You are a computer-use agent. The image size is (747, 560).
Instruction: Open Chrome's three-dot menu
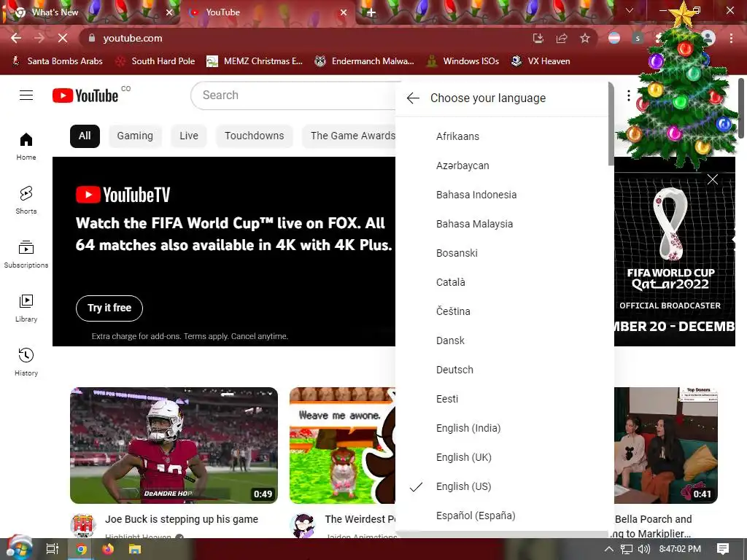pyautogui.click(x=731, y=38)
